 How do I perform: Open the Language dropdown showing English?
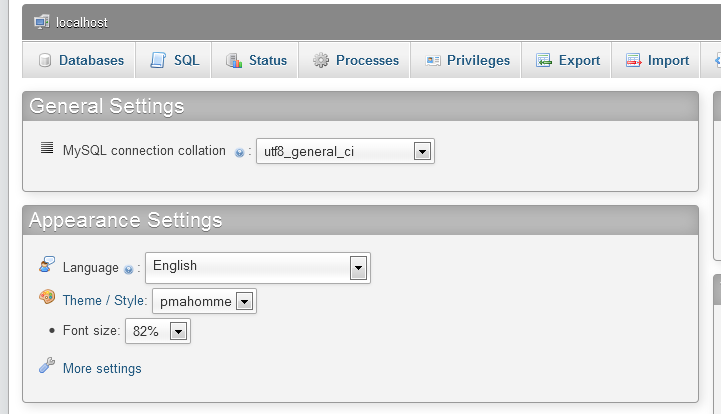tap(258, 268)
